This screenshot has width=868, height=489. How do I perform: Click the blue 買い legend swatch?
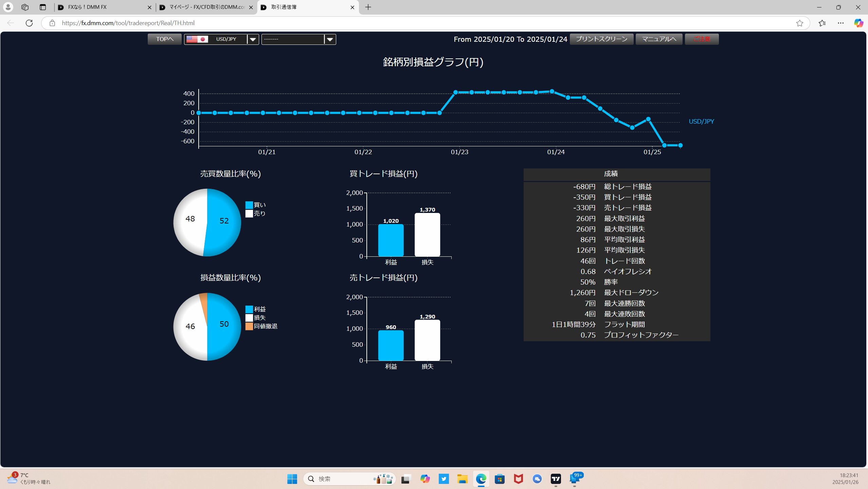click(249, 205)
